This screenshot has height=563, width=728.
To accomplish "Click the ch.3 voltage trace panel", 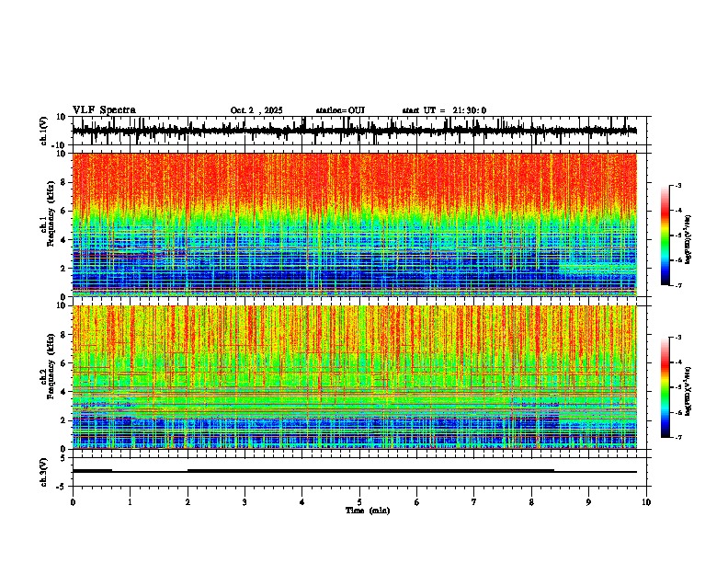I will click(x=361, y=472).
